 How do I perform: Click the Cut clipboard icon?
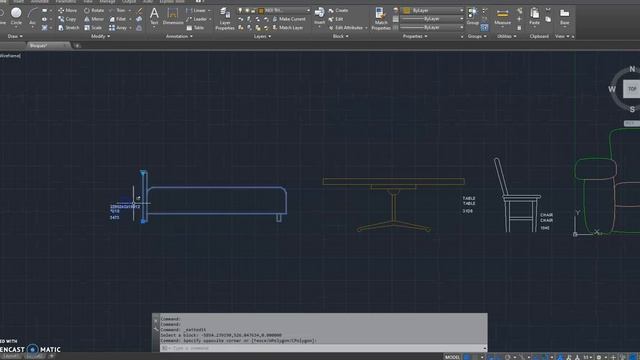coord(548,10)
